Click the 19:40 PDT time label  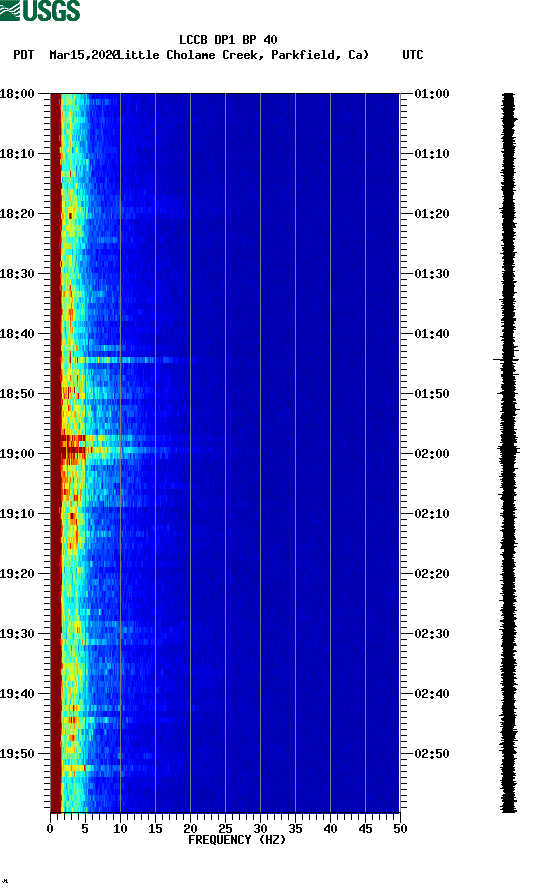tap(17, 694)
